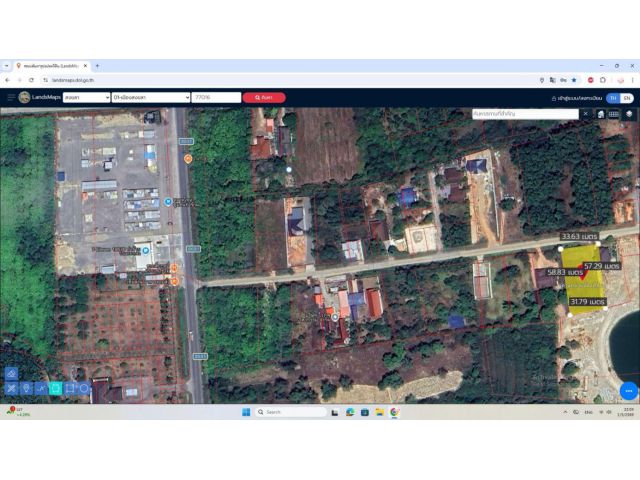
Task: Expand the district dropdown
Action: pyautogui.click(x=151, y=98)
